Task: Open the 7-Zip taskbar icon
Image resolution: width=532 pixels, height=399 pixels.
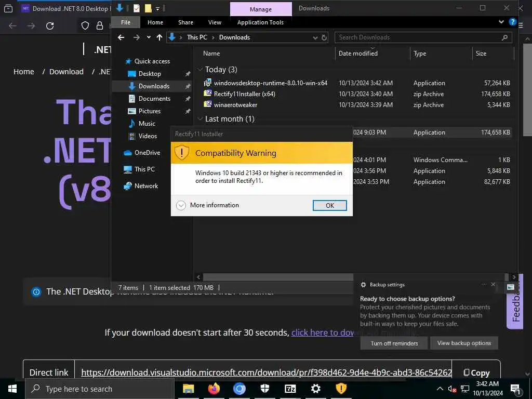Action: coord(290,389)
